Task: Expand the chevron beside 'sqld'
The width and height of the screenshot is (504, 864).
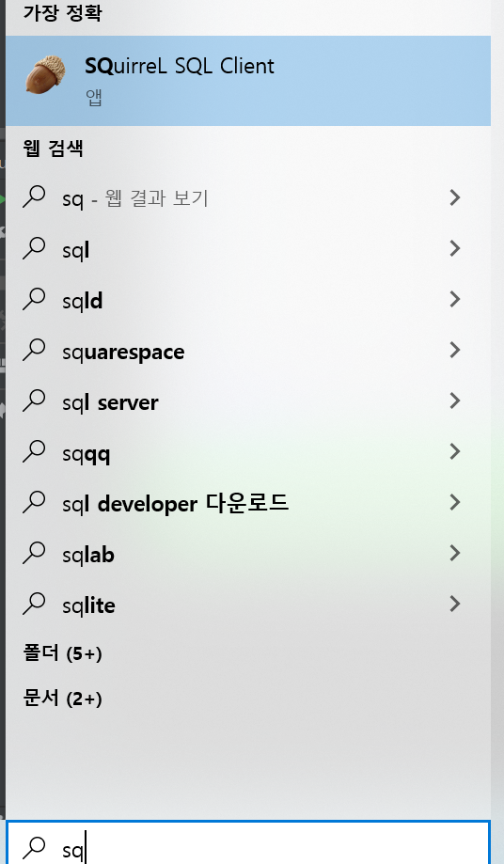Action: tap(454, 299)
